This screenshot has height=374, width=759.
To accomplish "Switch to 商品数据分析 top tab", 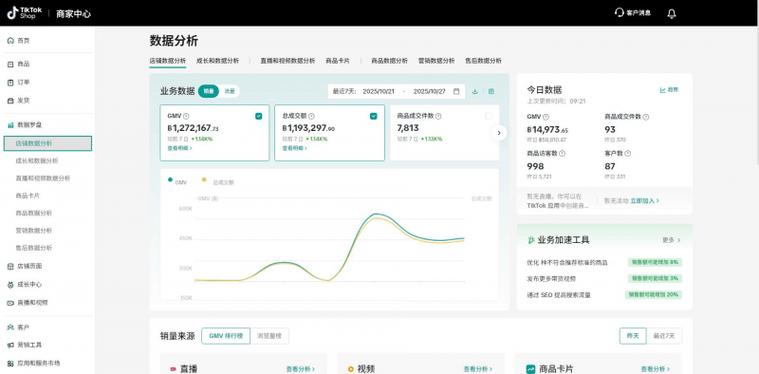I will click(x=389, y=61).
